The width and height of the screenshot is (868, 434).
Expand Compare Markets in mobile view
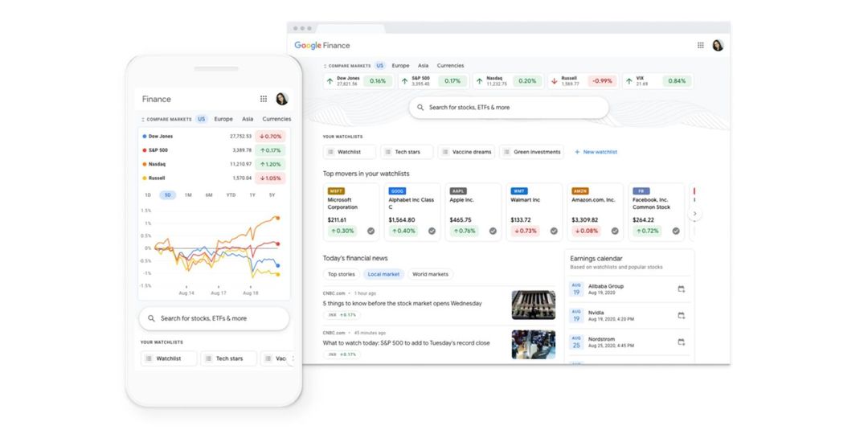pyautogui.click(x=143, y=119)
